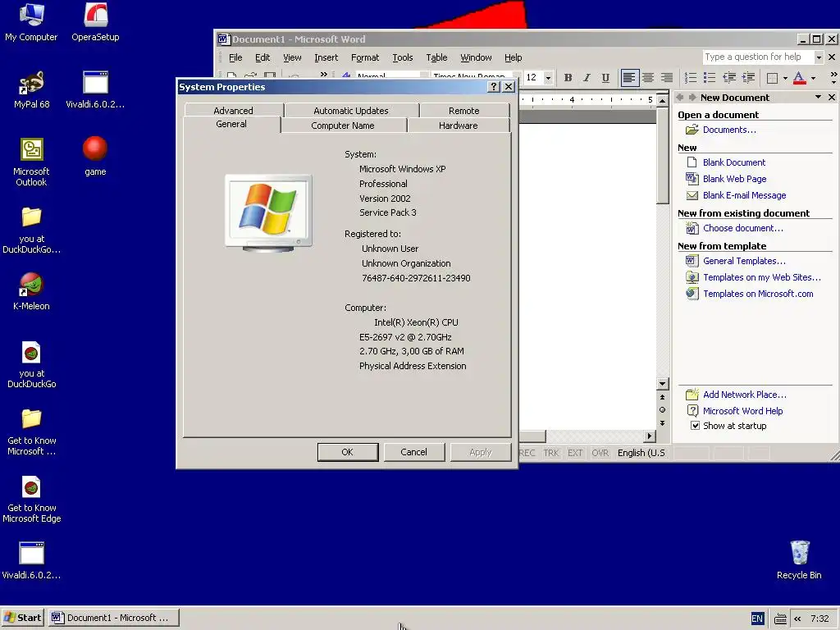This screenshot has width=840, height=630.
Task: Open Word's Table menu
Action: [x=436, y=57]
